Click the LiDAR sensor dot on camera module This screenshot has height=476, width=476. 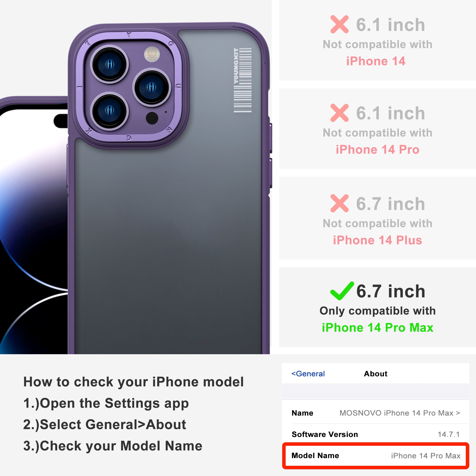152,118
